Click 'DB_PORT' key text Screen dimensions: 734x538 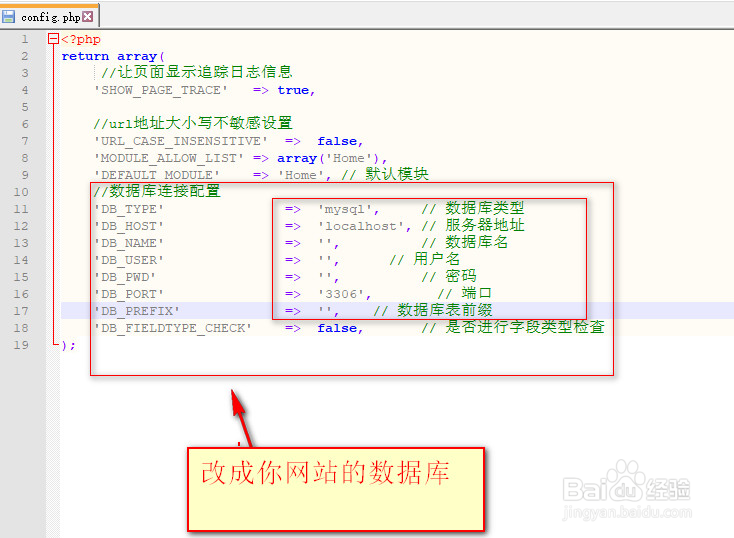(129, 294)
